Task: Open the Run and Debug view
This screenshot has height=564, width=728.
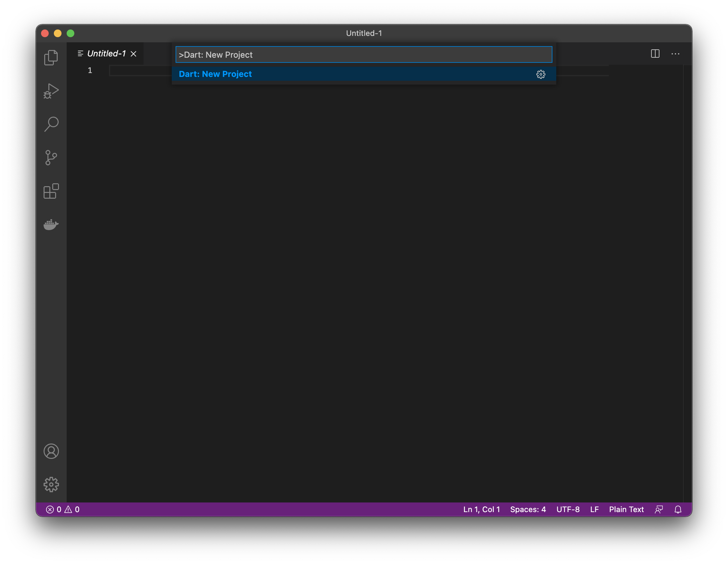Action: click(x=51, y=91)
